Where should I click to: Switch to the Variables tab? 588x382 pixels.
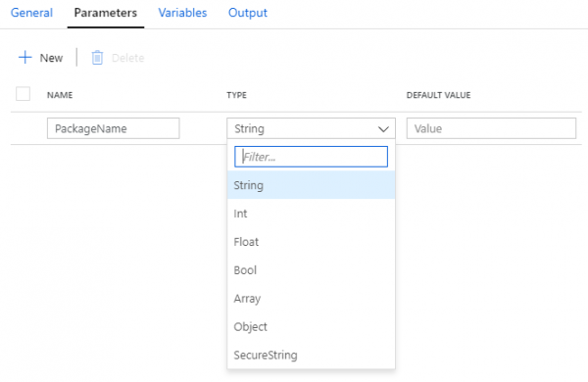point(182,13)
